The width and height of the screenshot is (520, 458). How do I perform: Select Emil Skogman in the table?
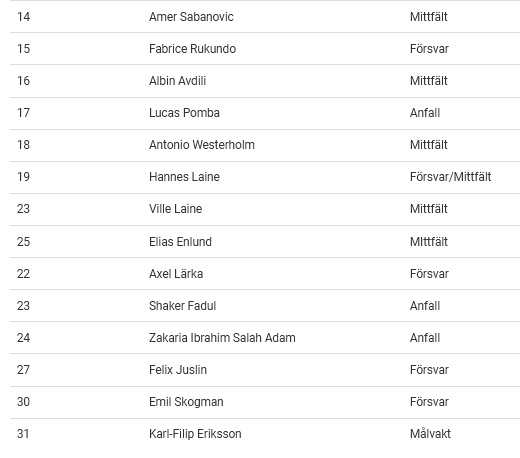[x=186, y=402]
